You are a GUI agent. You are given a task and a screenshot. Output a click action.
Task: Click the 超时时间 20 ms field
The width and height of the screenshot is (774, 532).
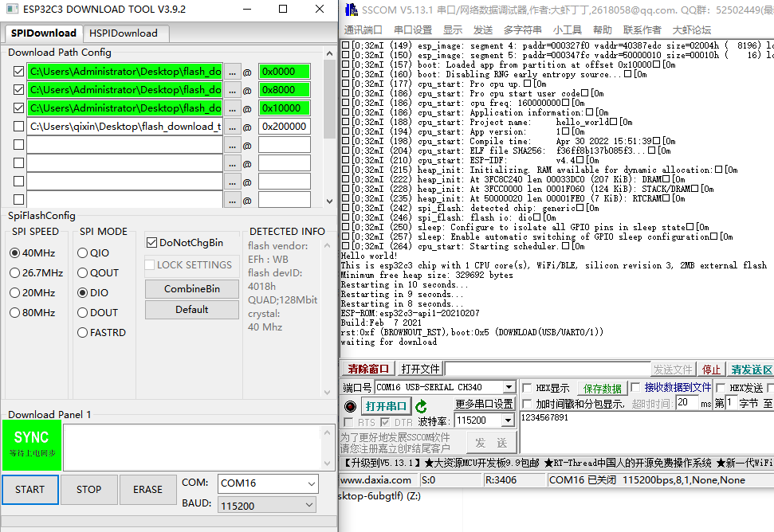point(686,402)
